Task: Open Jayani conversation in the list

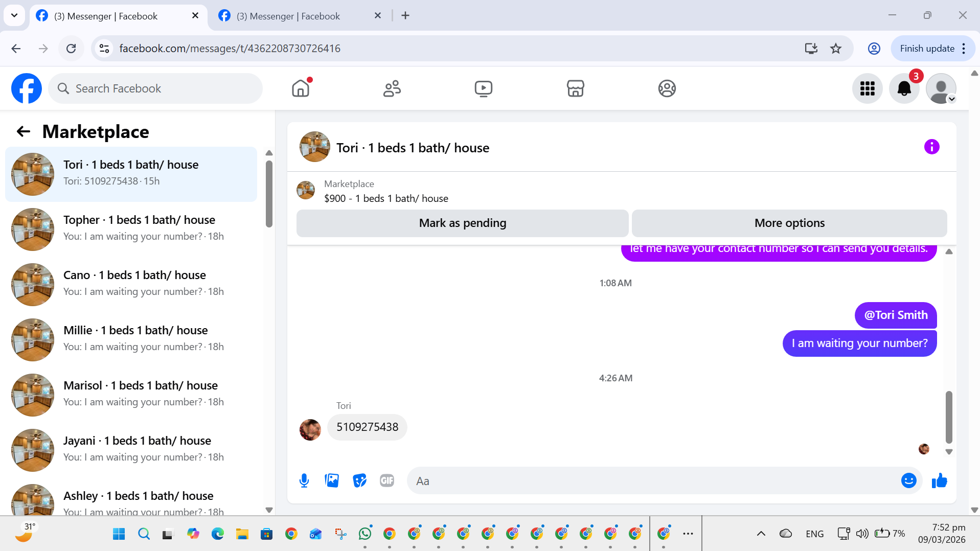Action: click(x=131, y=450)
